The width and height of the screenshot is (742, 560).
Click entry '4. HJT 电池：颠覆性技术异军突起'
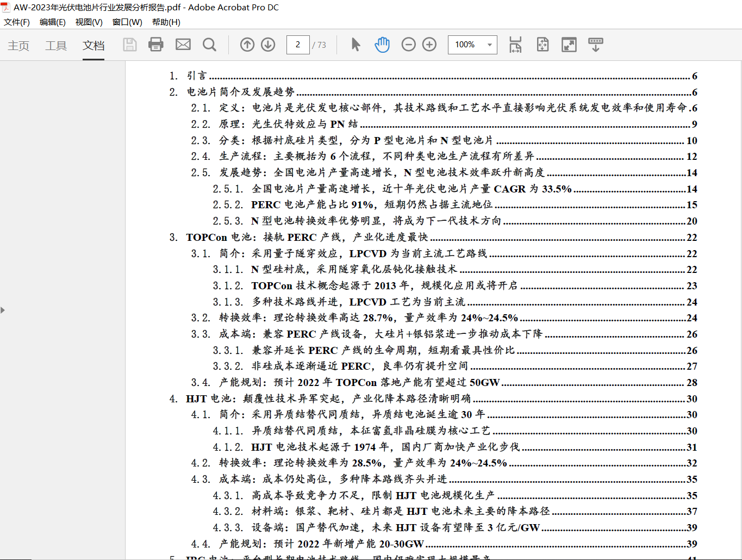tap(433, 399)
